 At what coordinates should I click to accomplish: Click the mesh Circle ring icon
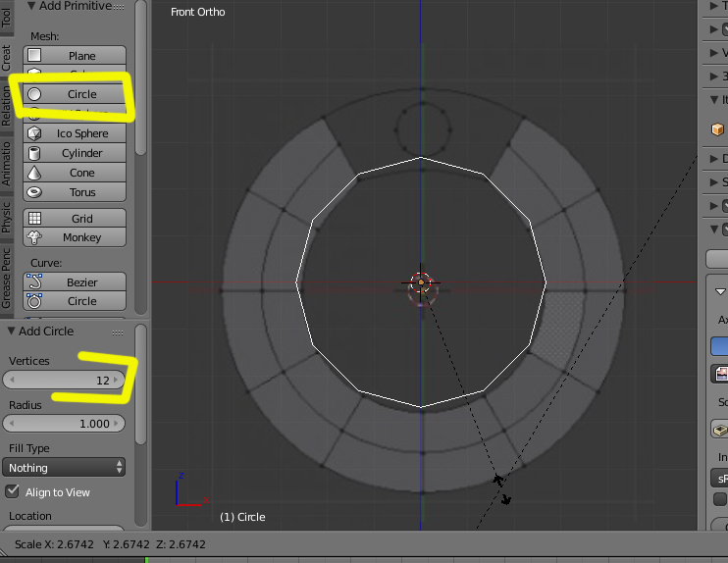[x=34, y=94]
